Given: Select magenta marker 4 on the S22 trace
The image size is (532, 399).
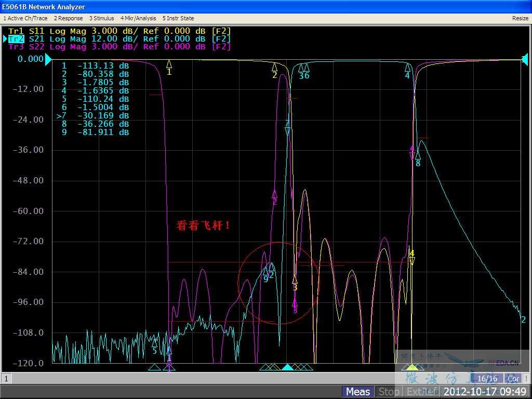Looking at the screenshot, I should 412,153.
